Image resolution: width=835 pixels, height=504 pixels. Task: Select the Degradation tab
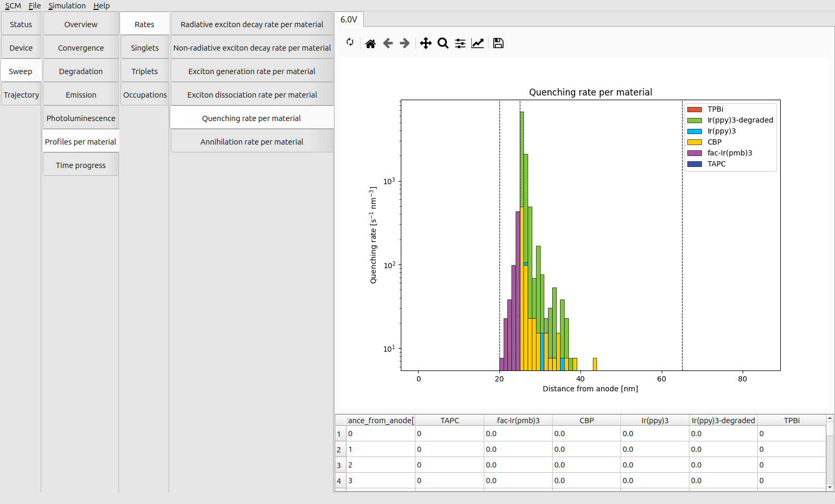81,71
